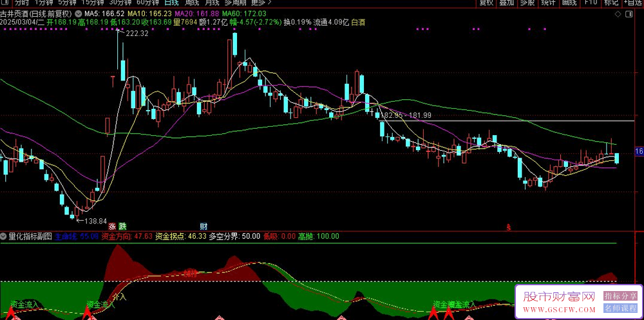Click the diamond icon at chart top right
This screenshot has height=320, width=644.
pyautogui.click(x=618, y=14)
